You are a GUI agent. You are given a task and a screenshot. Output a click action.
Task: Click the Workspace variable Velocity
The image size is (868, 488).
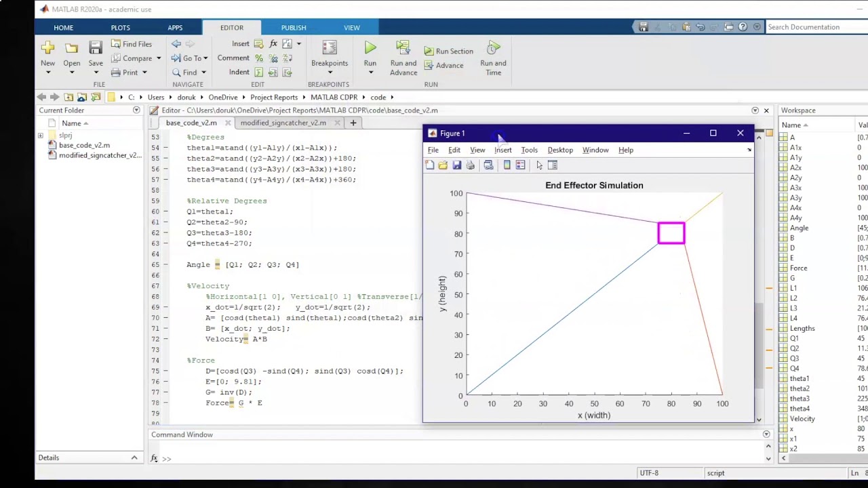(x=802, y=419)
